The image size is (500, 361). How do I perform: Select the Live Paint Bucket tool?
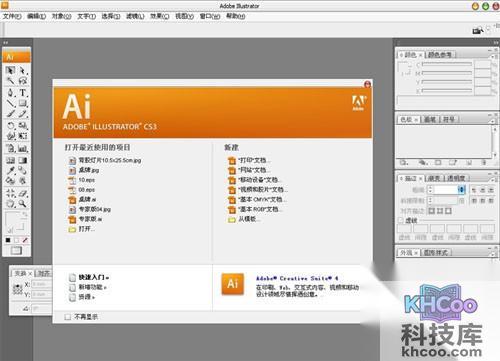10,181
